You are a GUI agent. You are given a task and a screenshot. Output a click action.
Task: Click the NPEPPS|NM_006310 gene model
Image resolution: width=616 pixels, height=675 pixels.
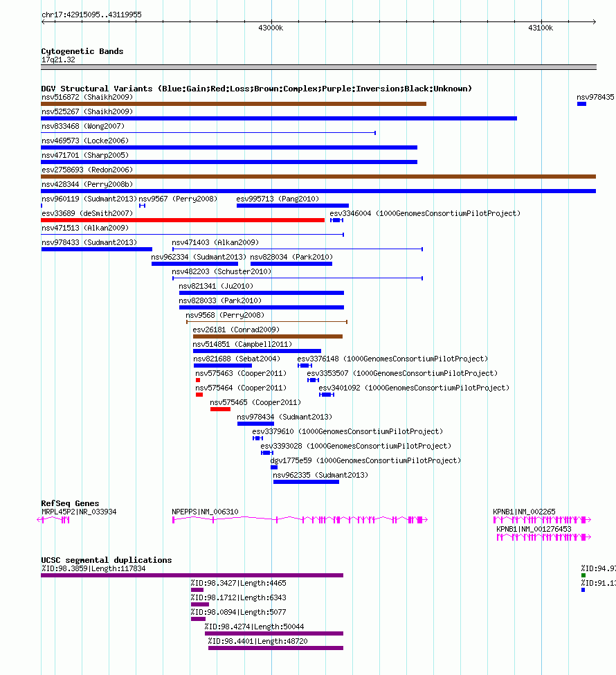point(300,520)
